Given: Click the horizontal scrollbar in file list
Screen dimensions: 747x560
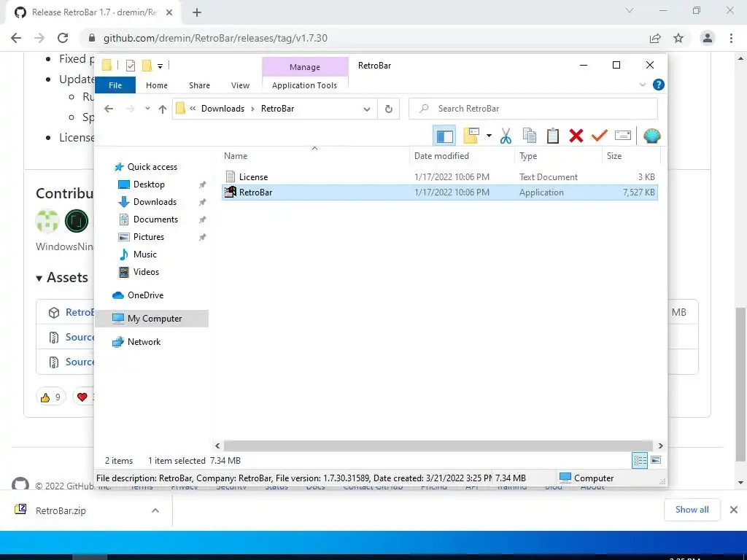Looking at the screenshot, I should (438, 446).
